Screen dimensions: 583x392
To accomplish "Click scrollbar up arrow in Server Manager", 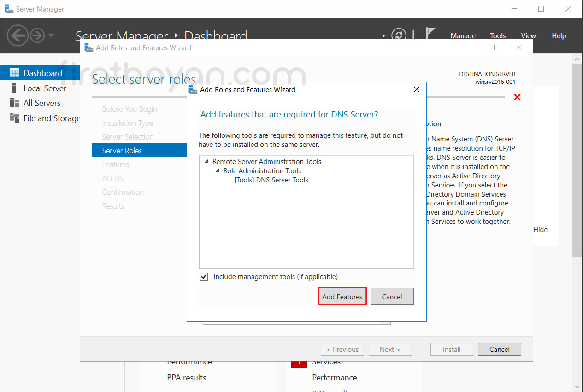I will (x=577, y=59).
